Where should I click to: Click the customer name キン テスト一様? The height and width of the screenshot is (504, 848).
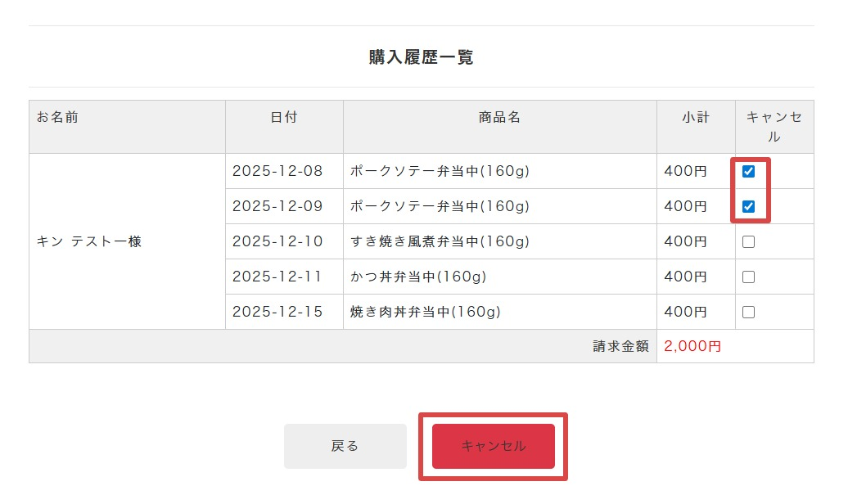[89, 242]
